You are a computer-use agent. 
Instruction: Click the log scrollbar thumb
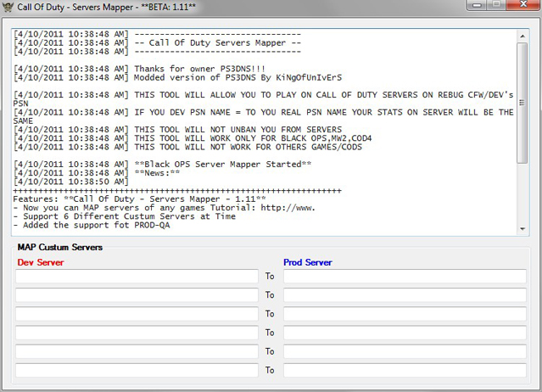522,103
